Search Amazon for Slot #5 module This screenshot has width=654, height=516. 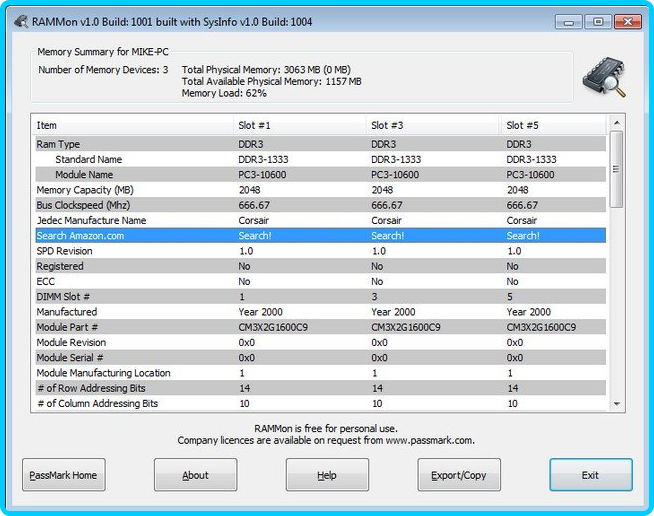tap(522, 236)
